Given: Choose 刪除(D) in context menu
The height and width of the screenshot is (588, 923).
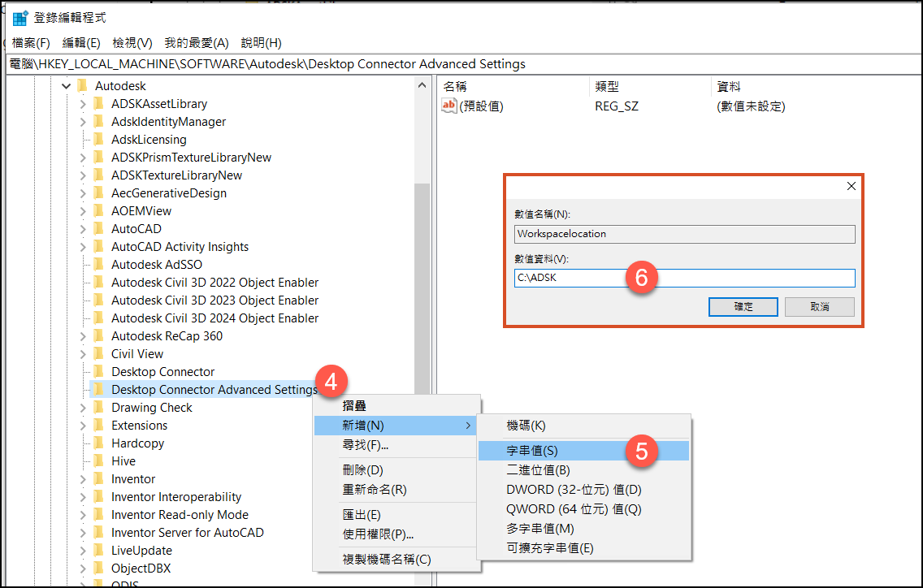Looking at the screenshot, I should pyautogui.click(x=396, y=470).
